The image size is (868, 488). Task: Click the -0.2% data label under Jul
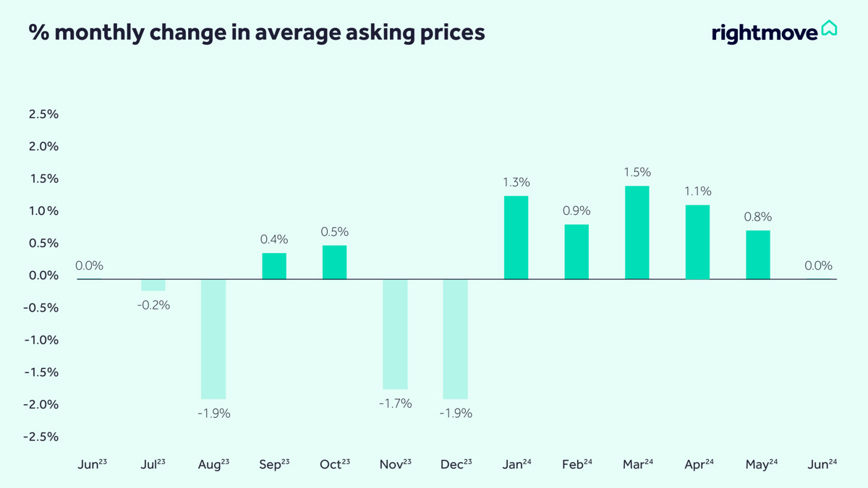coord(153,305)
